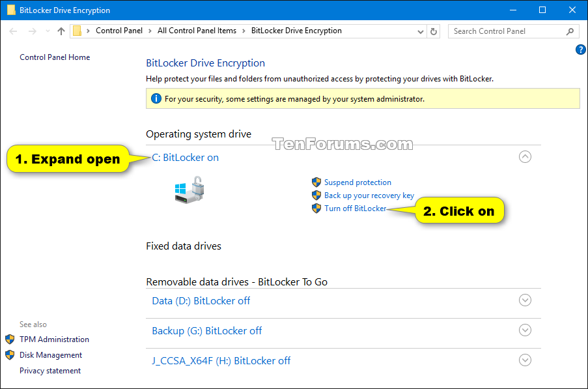This screenshot has width=588, height=389.
Task: Click the Backup (G:) BitLocker off link
Action: pos(206,331)
